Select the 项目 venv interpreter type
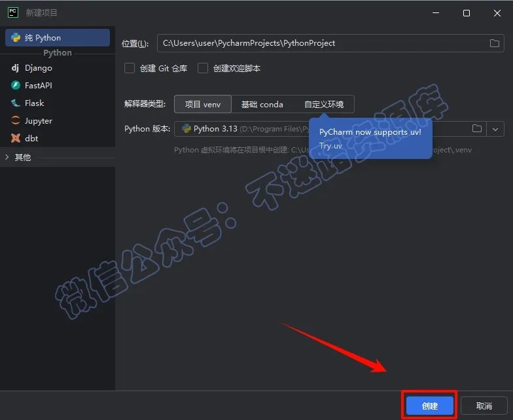Screen dimensions: 513x420 pos(203,105)
